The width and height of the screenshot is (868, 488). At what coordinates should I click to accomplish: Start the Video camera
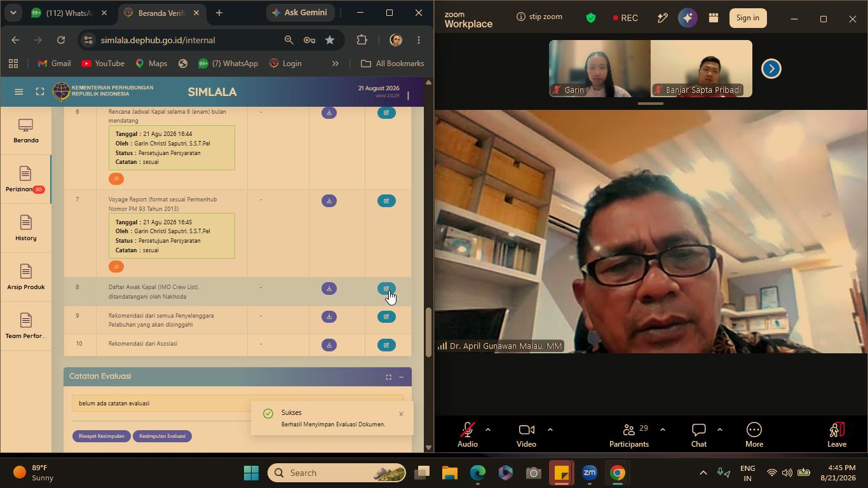pos(526,435)
